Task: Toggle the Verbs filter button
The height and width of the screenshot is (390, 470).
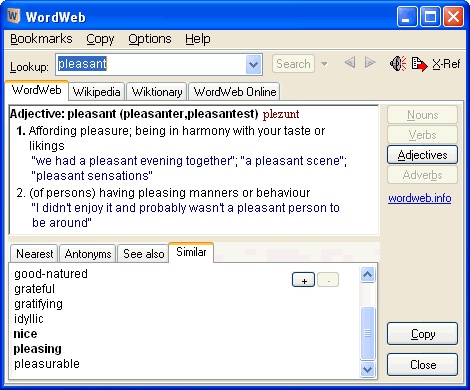Action: (x=422, y=135)
